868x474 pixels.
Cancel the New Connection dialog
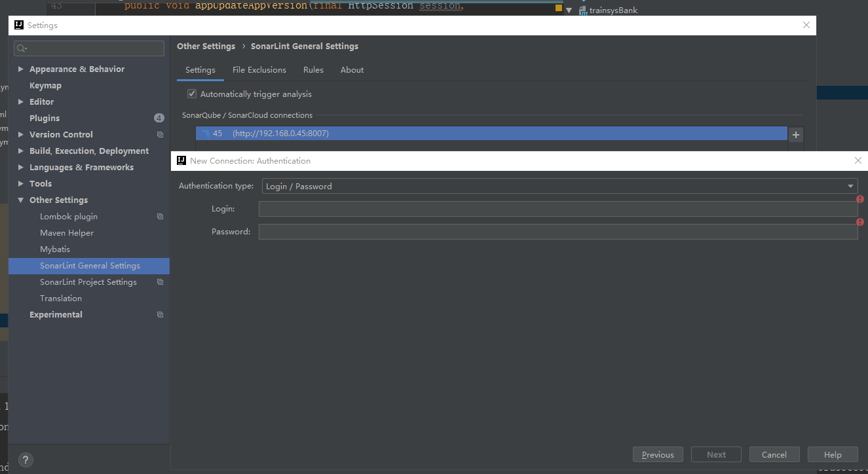774,455
